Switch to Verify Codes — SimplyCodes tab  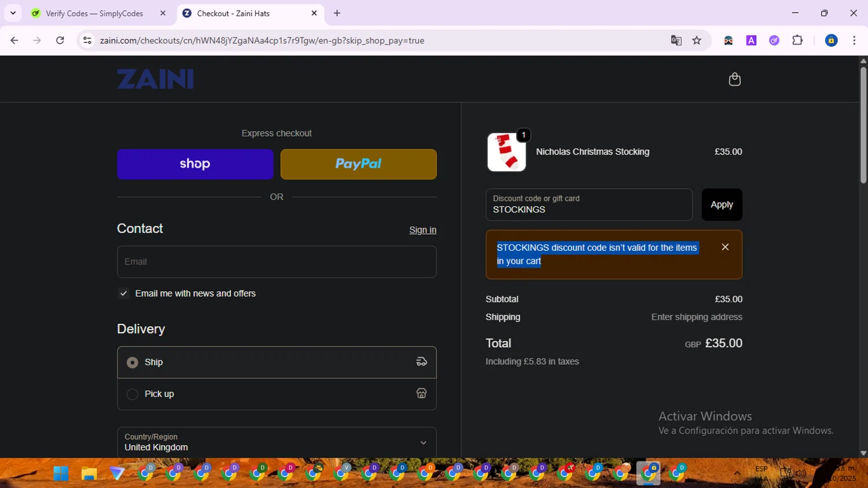94,13
